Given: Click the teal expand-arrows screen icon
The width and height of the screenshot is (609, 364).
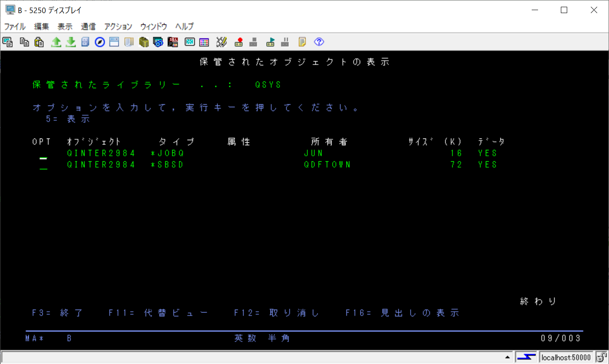Looking at the screenshot, I should click(x=190, y=42).
